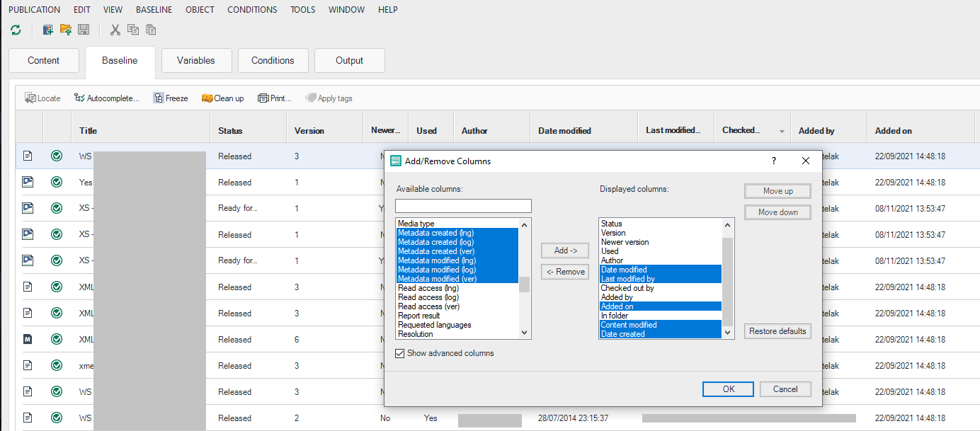Click green check status icon in 'Yes' row

click(x=57, y=183)
